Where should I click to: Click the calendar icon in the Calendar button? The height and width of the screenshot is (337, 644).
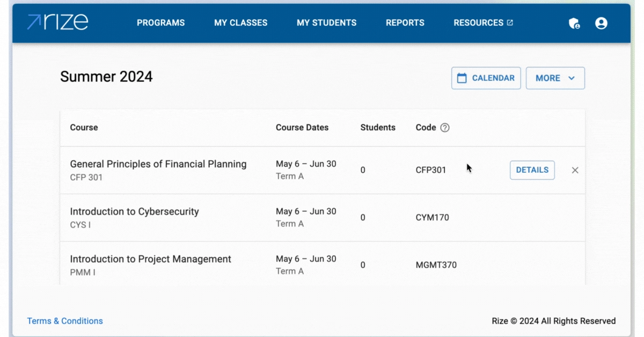[462, 78]
